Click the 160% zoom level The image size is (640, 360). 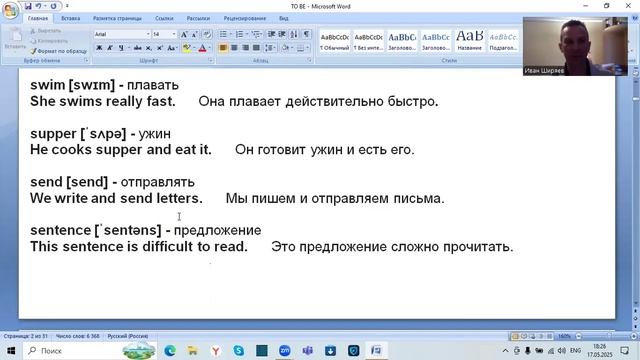click(x=564, y=336)
